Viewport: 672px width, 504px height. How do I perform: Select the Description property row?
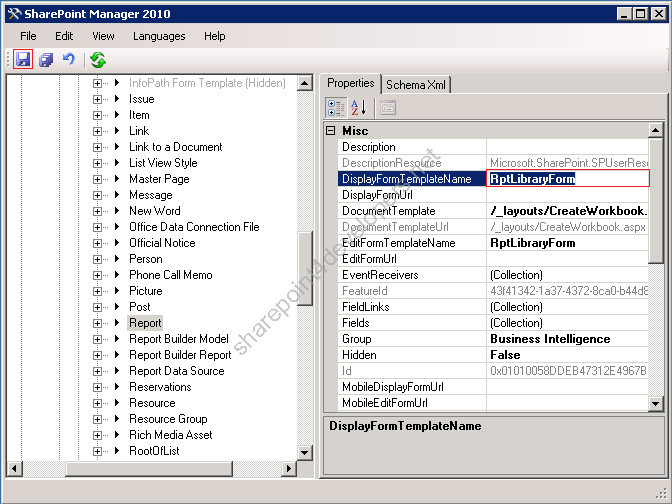(x=493, y=147)
